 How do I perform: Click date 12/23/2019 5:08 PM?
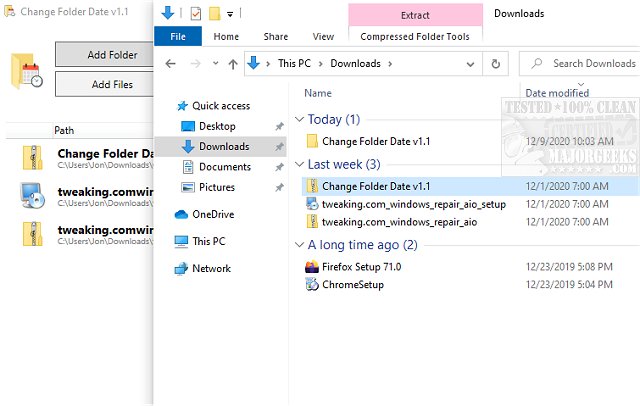tap(569, 267)
